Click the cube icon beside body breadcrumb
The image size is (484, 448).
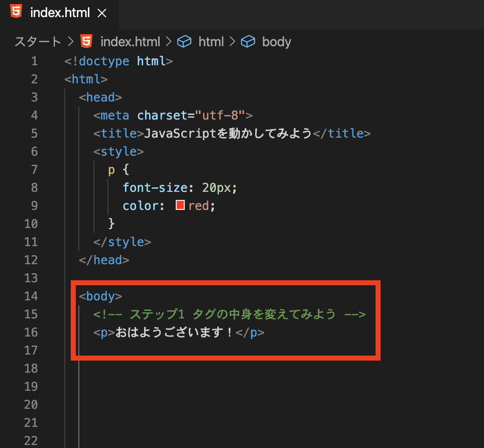point(248,42)
